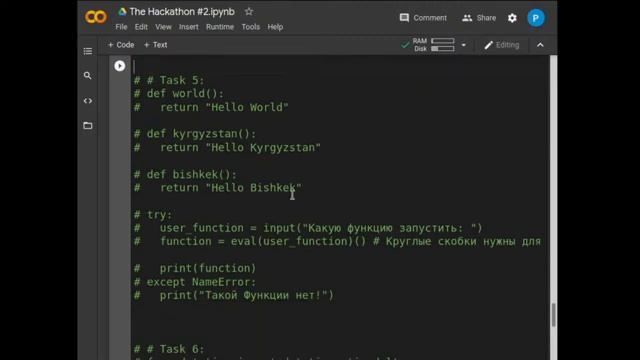Click the 'print(function)' line
Image resolution: width=640 pixels, height=360 pixels.
195,269
